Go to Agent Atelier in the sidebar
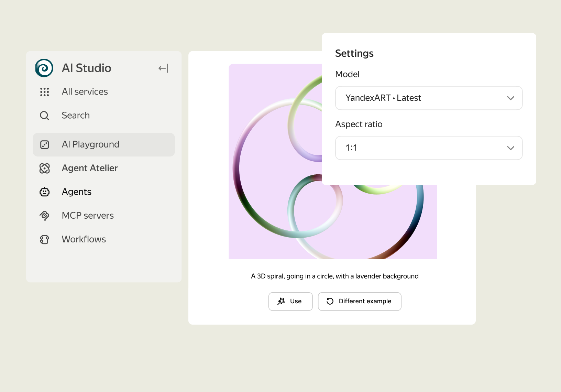The image size is (561, 392). click(90, 168)
